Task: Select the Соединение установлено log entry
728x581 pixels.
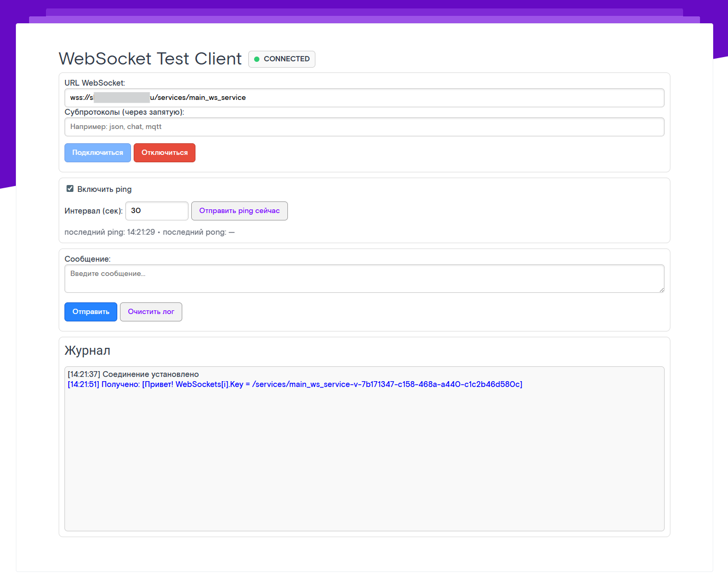Action: tap(133, 374)
